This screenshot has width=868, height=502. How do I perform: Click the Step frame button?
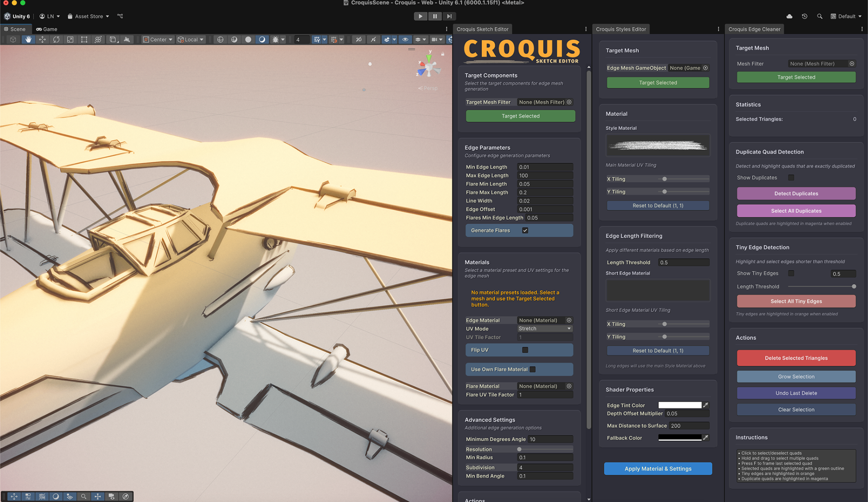point(449,16)
